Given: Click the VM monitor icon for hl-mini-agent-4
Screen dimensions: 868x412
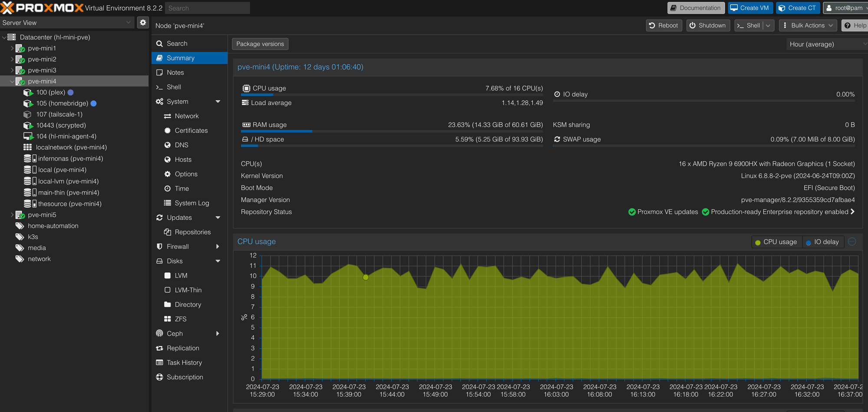Looking at the screenshot, I should [28, 137].
